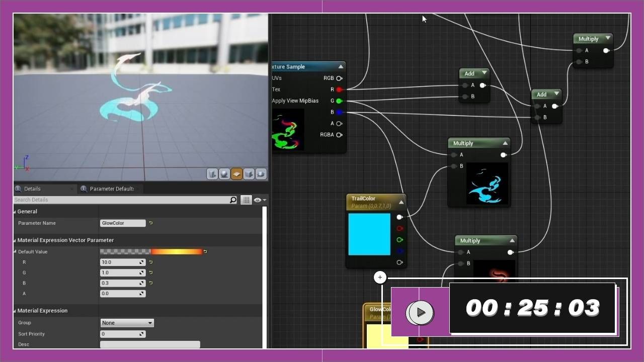Open the eye view options dropdown
The image size is (644, 362).
[260, 200]
